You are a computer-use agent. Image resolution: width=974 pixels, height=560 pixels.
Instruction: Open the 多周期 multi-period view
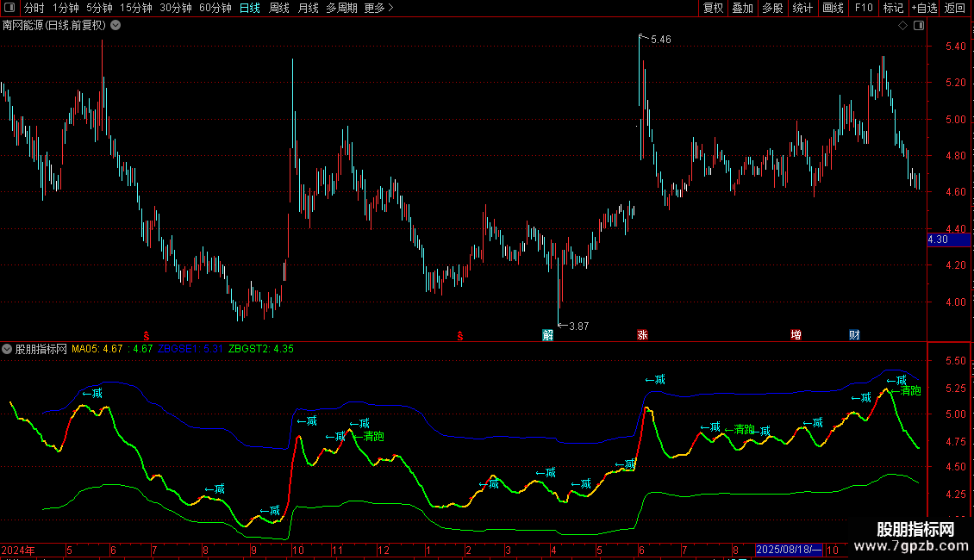coord(341,8)
